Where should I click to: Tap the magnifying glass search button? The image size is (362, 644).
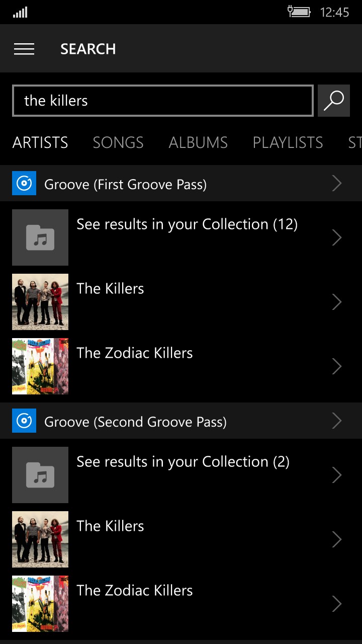coord(334,101)
